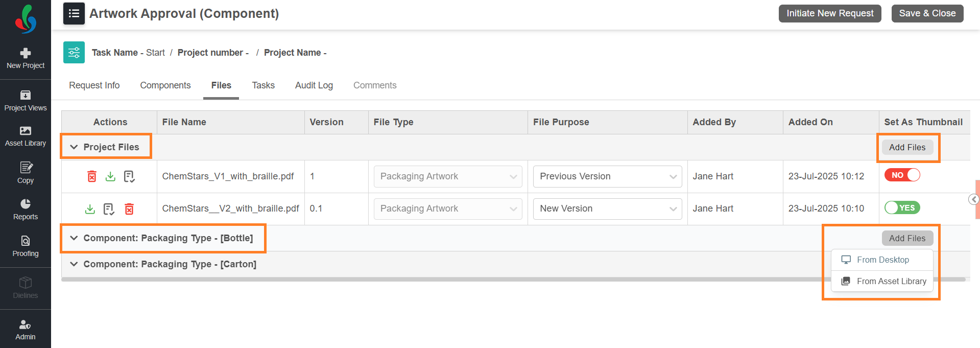The image size is (980, 348).
Task: Click Initiate New Request button
Action: (830, 13)
